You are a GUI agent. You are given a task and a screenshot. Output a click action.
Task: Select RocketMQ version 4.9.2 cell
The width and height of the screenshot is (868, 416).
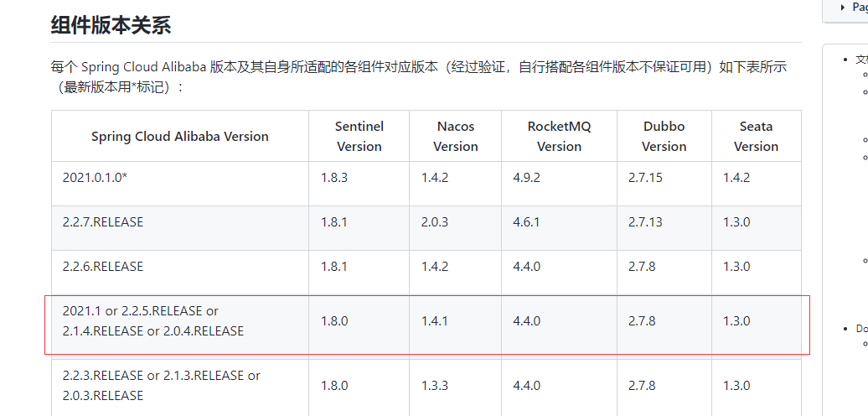559,184
